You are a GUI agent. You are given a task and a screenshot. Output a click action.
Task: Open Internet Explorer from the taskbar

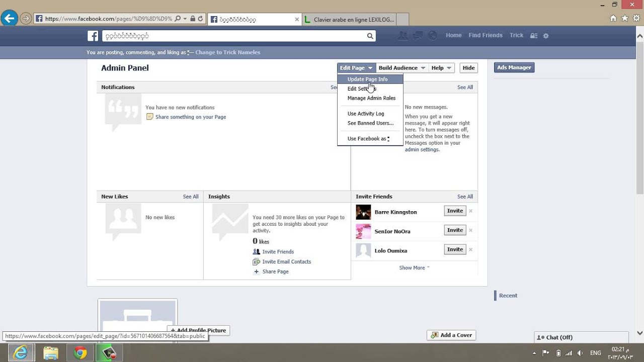click(x=21, y=353)
